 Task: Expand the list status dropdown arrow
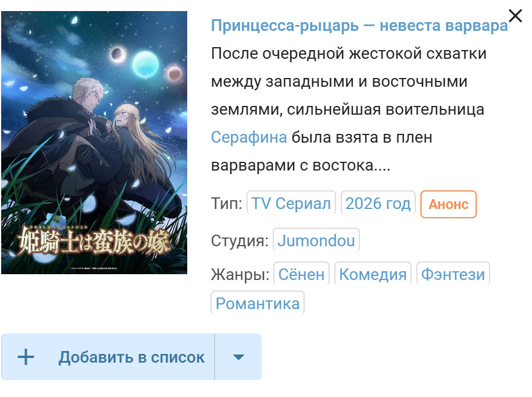coord(238,357)
